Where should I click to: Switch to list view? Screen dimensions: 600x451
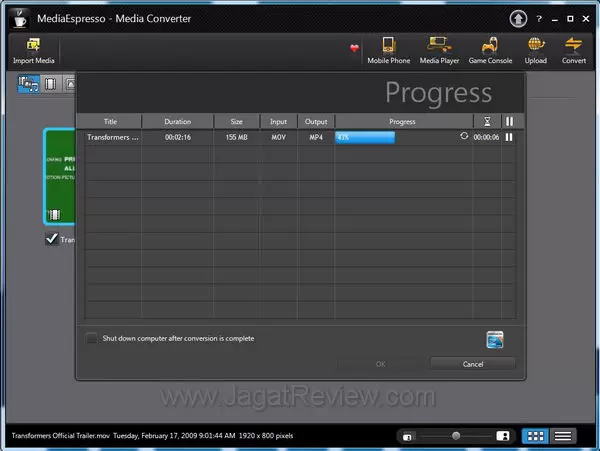coord(564,436)
